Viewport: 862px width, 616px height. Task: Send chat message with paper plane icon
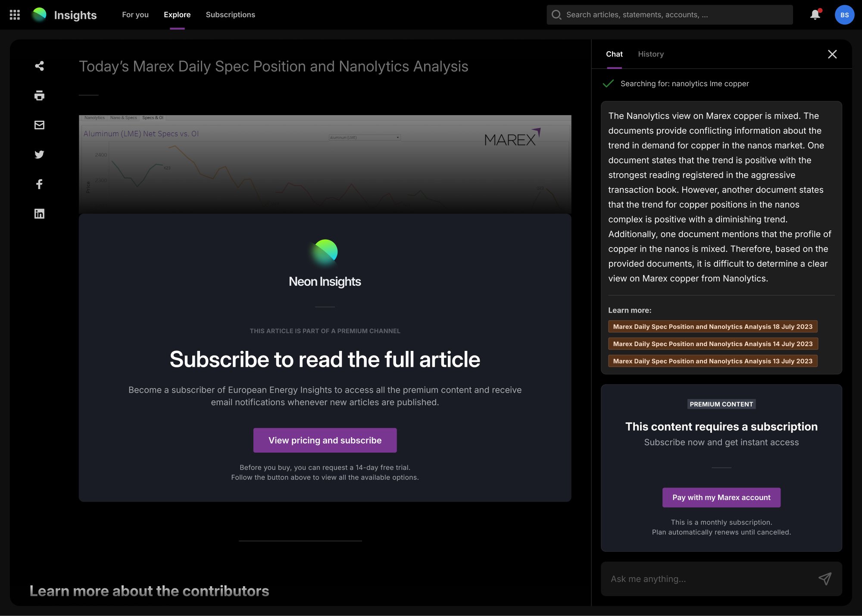point(825,578)
